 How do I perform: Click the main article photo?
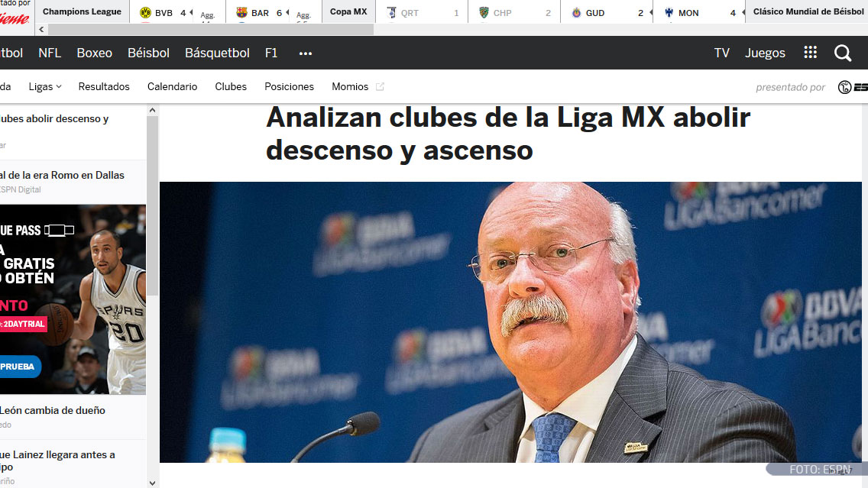[x=510, y=322]
